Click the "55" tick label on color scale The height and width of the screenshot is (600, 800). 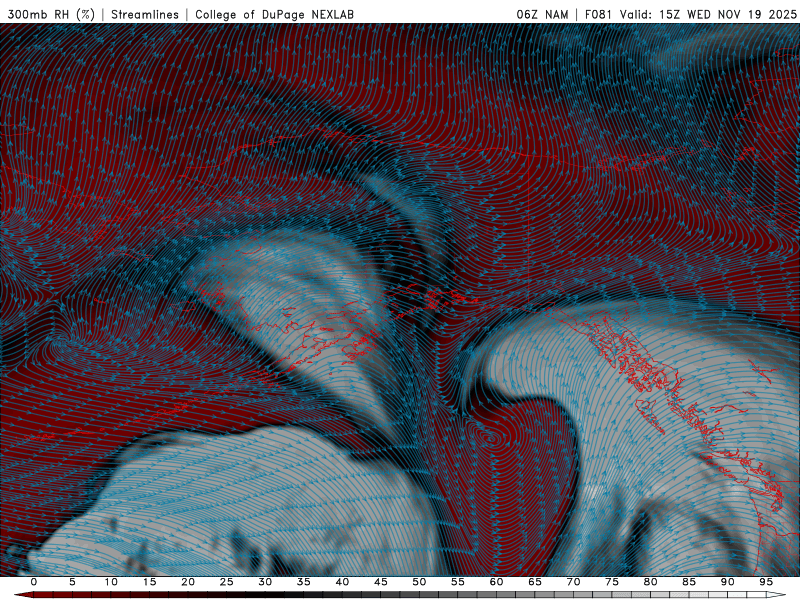click(458, 582)
